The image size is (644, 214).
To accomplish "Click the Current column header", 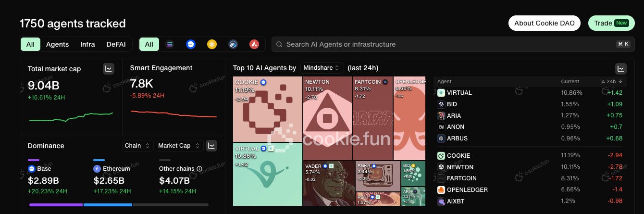I will click(x=570, y=81).
